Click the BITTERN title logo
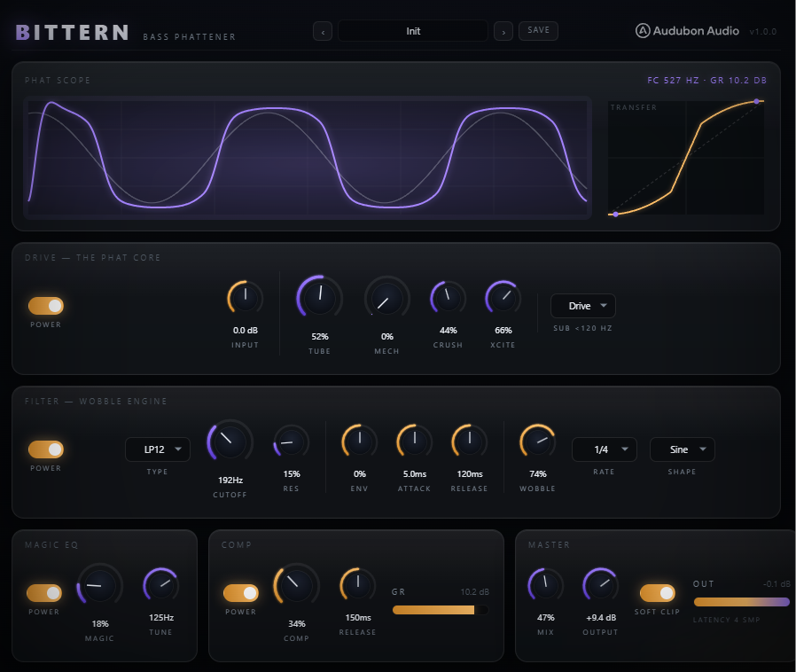 click(x=72, y=33)
